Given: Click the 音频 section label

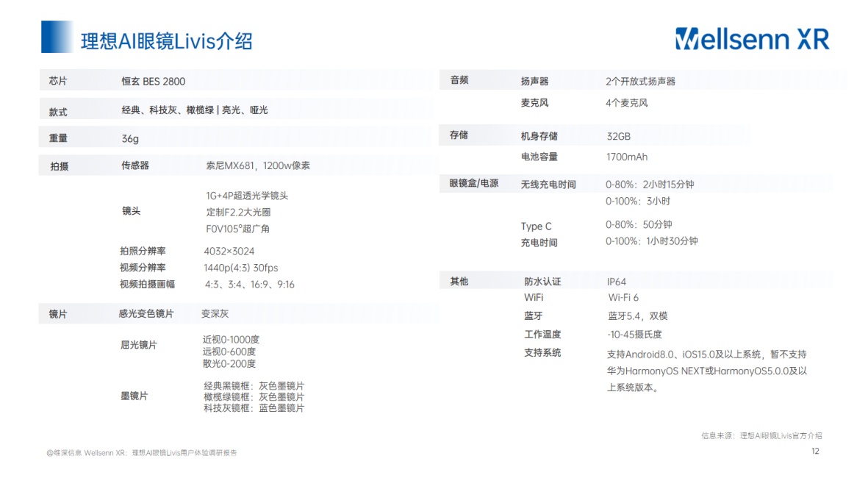Looking at the screenshot, I should point(459,80).
